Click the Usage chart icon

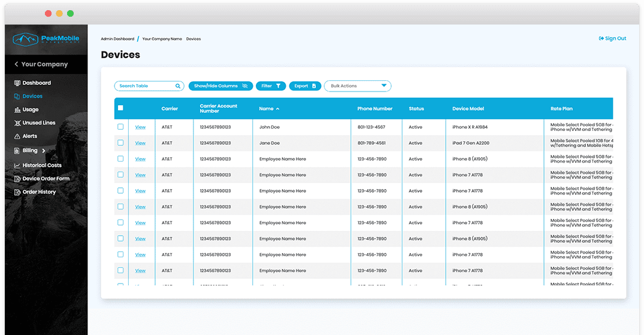pos(17,109)
